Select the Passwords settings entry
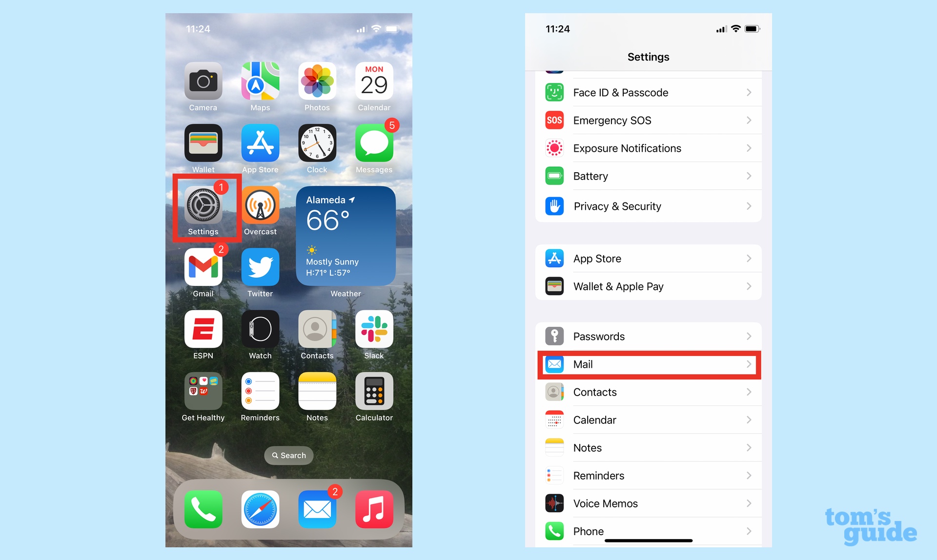Screen dimensions: 937x560 [x=648, y=335]
